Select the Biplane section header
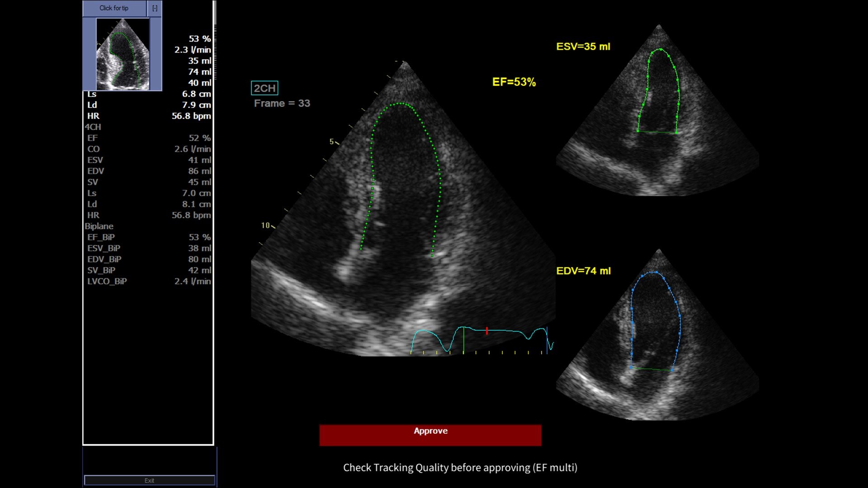The width and height of the screenshot is (868, 488). pos(99,226)
